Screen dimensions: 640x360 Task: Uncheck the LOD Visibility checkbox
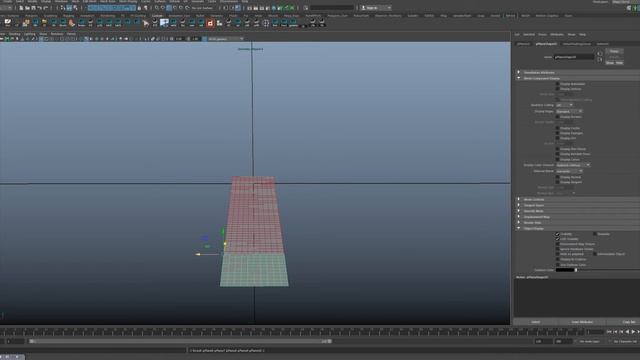click(558, 239)
